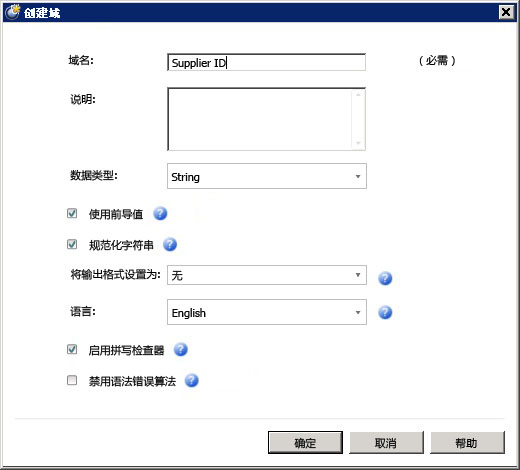Image resolution: width=520 pixels, height=470 pixels.
Task: Close the 创建域 dialog window
Action: point(506,12)
